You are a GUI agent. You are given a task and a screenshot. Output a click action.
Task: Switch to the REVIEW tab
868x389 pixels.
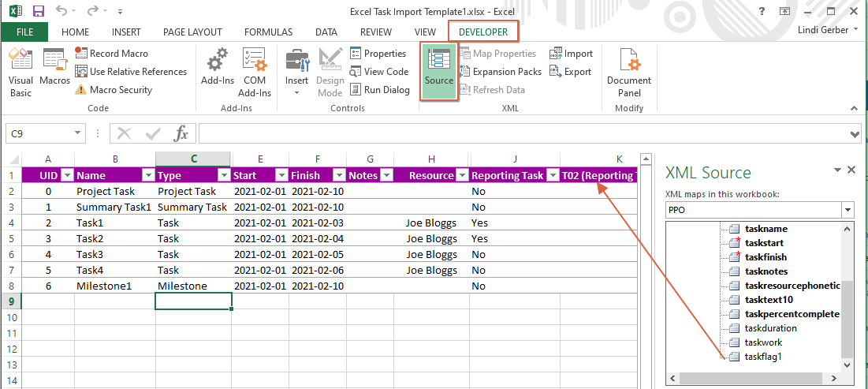point(376,32)
